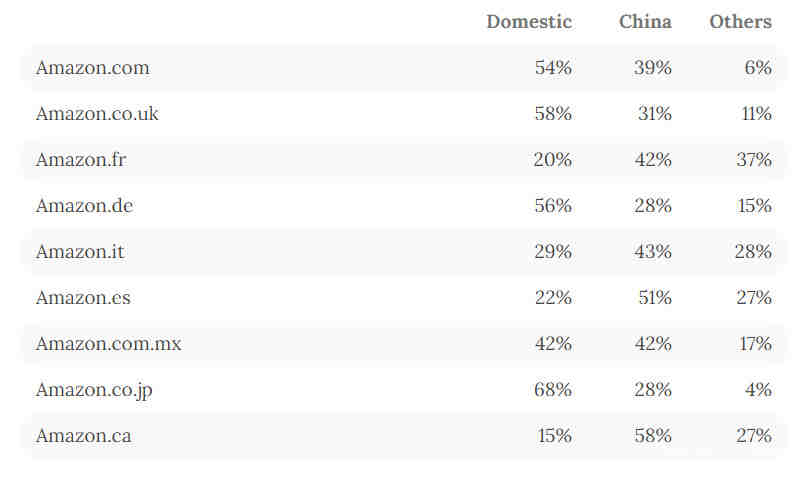Click Amazon.fr's 37% Others value

[754, 159]
